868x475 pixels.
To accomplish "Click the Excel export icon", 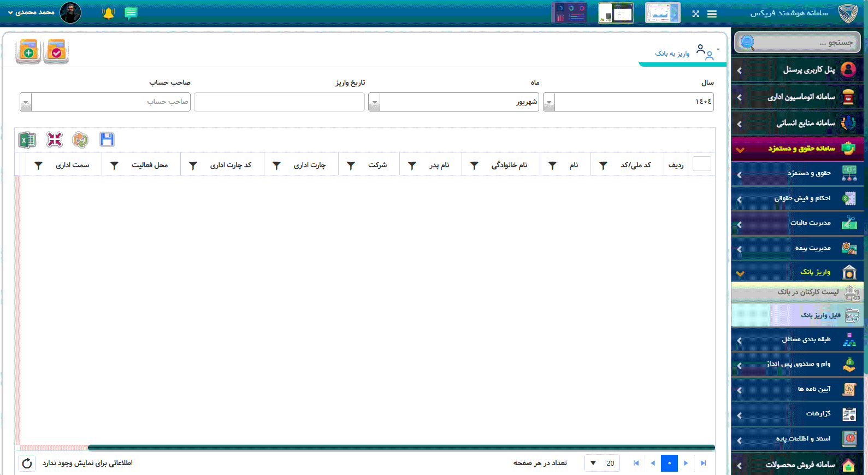I will 27,140.
